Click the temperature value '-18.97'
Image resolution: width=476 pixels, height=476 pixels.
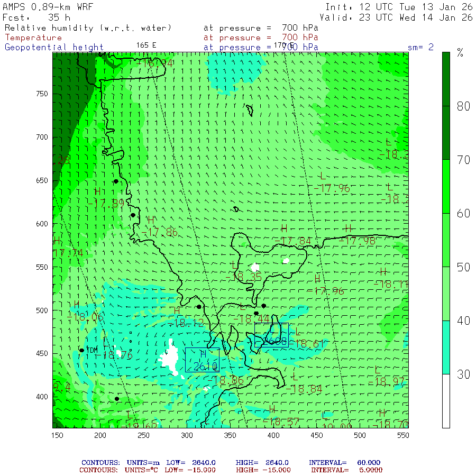click(x=387, y=382)
